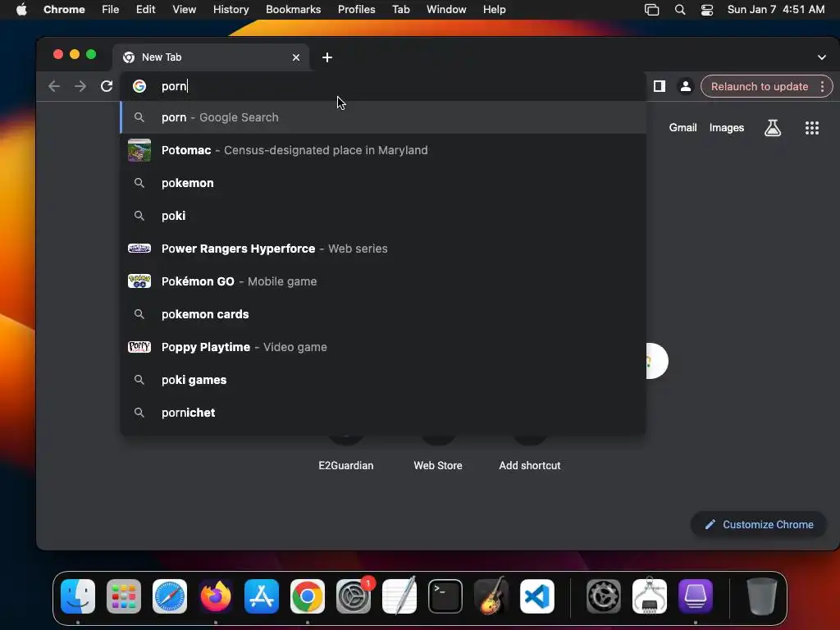Open Control Center in menu bar
Screen dimensions: 840x630
[x=707, y=10]
